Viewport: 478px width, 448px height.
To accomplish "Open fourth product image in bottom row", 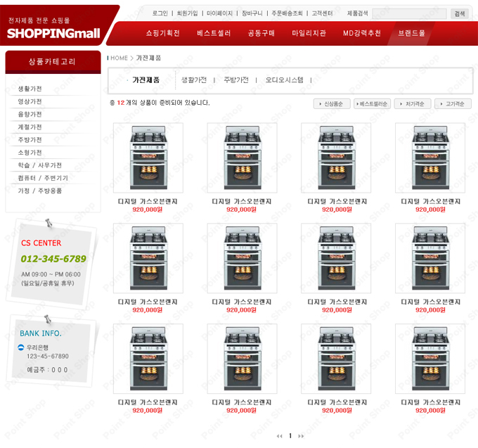I will 430,359.
